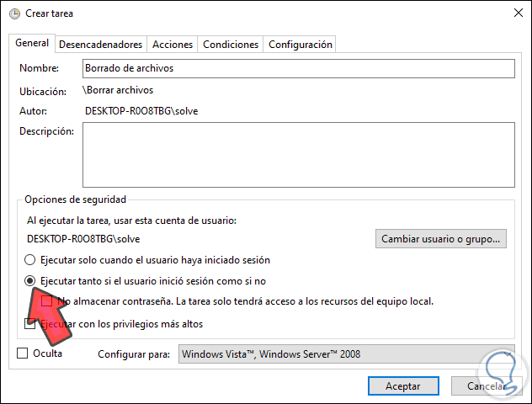Open the Desencadenadores tab
Screen dimensions: 532x404
[100, 45]
